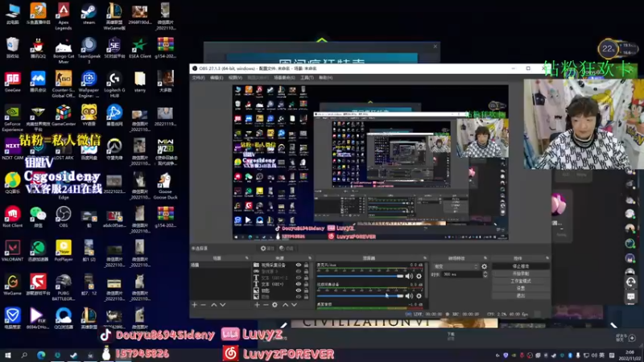Launch Logitech G HUB from desktop
Viewport: 644px width, 362px height.
(114, 84)
